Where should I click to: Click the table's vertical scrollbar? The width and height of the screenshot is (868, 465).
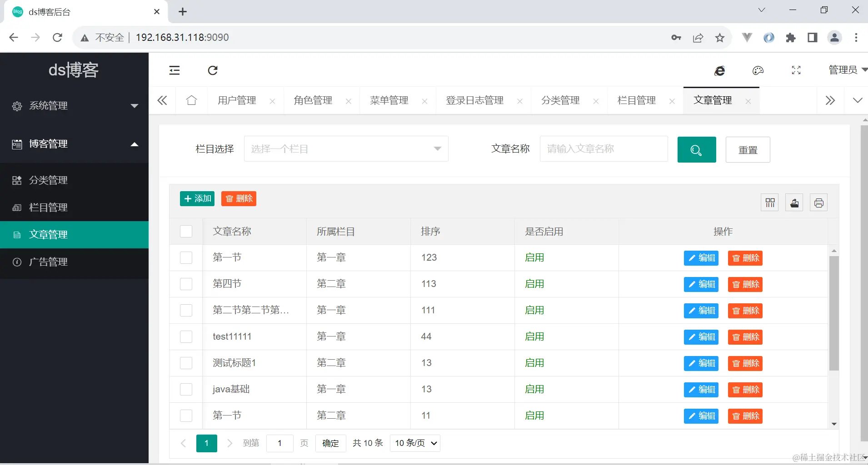tap(834, 313)
